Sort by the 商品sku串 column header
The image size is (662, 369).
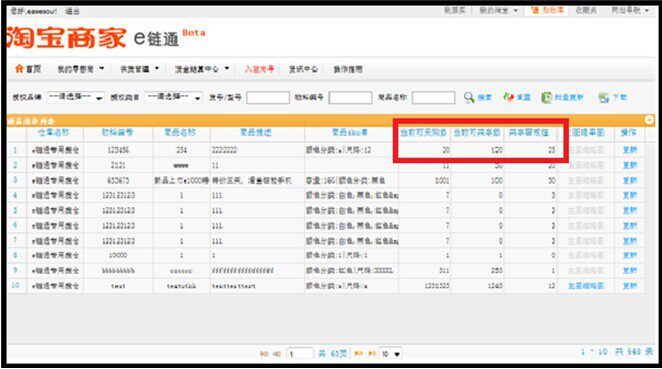click(x=350, y=133)
